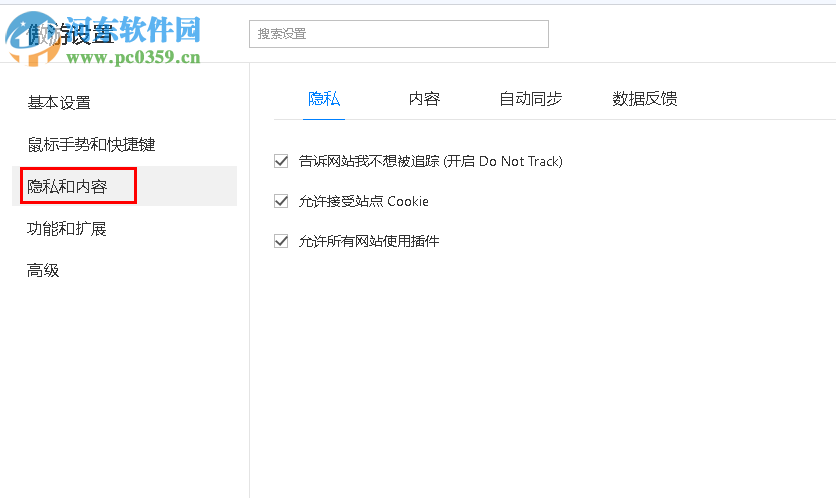Open the 数据反馈 tab
Viewport: 836px width, 498px height.
pos(645,99)
